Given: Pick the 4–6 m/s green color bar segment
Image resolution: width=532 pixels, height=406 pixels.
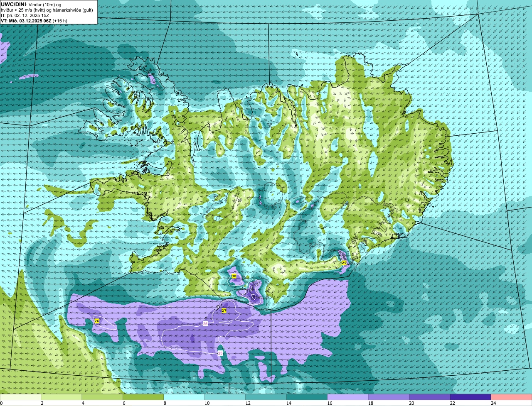Looking at the screenshot, I should pyautogui.click(x=102, y=397).
